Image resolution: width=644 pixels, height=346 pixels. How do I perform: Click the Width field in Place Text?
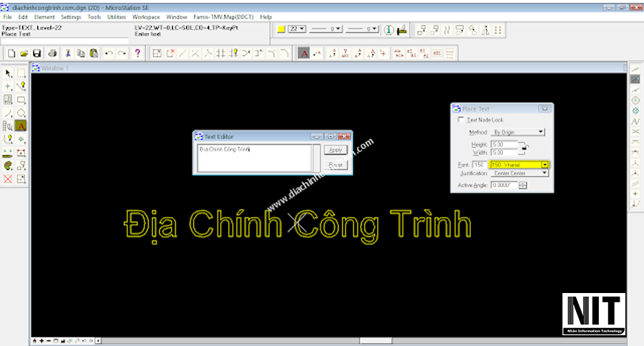coord(504,153)
